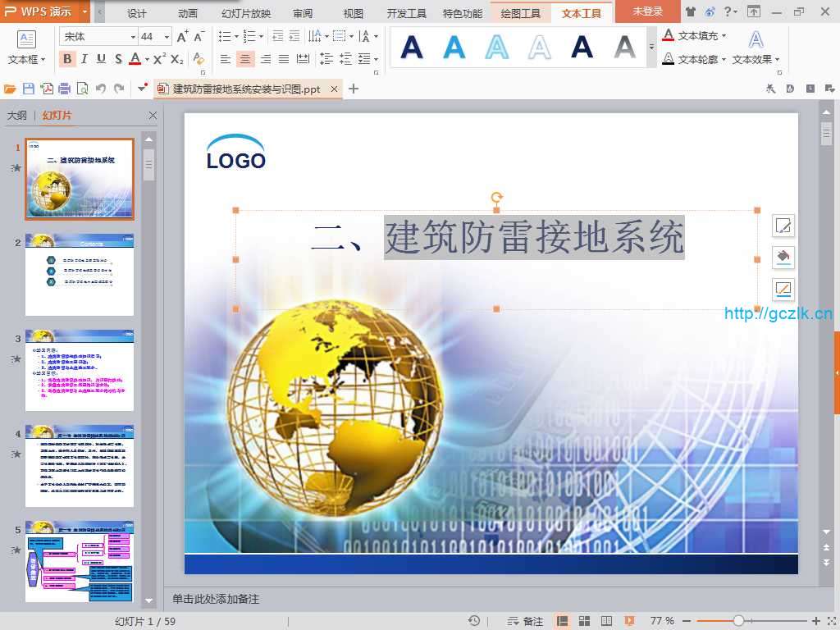Viewport: 840px width, 630px height.
Task: Toggle bold formatting in the ribbon
Action: tap(67, 59)
